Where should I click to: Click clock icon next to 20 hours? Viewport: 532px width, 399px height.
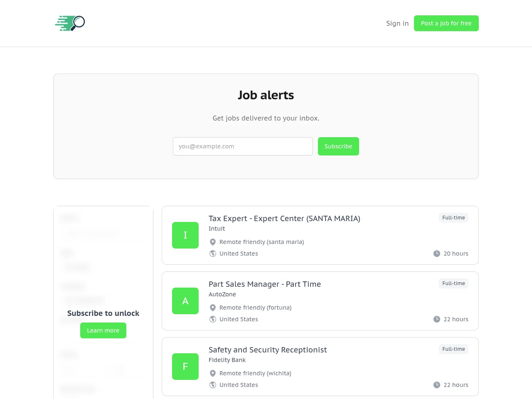(437, 254)
